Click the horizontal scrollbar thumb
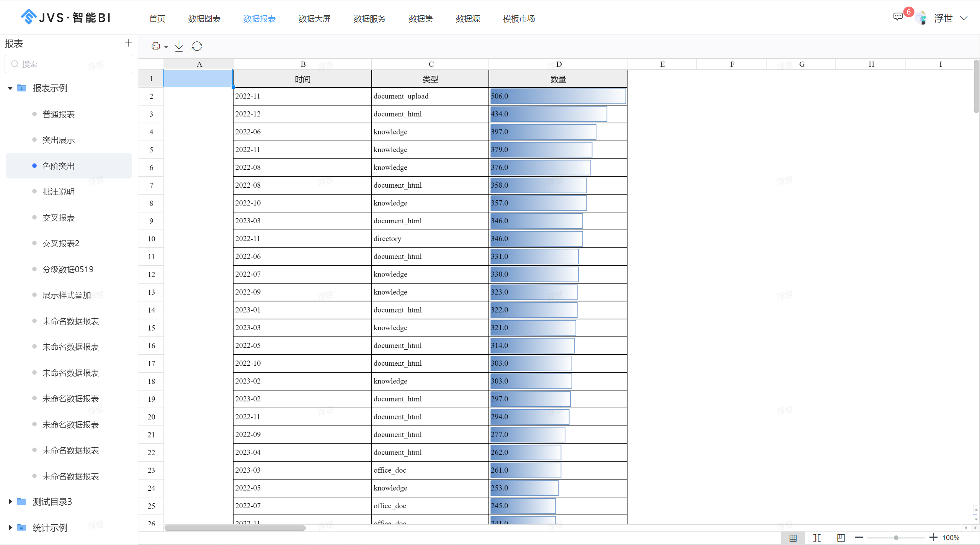 (x=235, y=528)
